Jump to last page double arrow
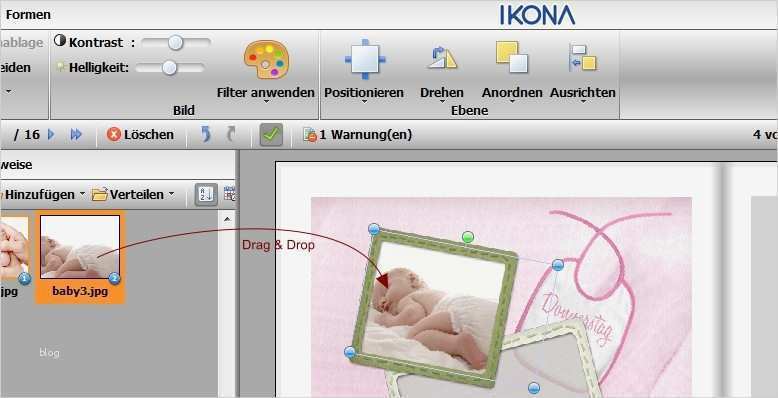Image resolution: width=778 pixels, height=398 pixels. 76,134
